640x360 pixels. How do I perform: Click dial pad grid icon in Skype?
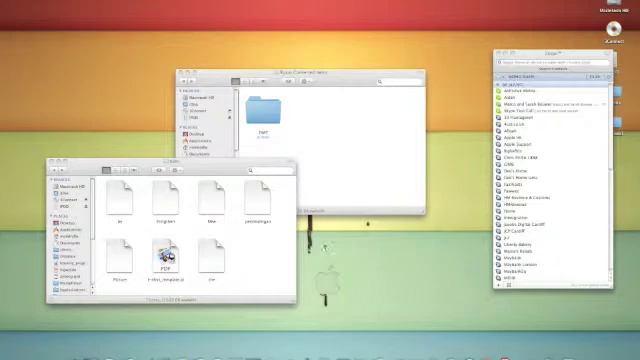[x=509, y=285]
